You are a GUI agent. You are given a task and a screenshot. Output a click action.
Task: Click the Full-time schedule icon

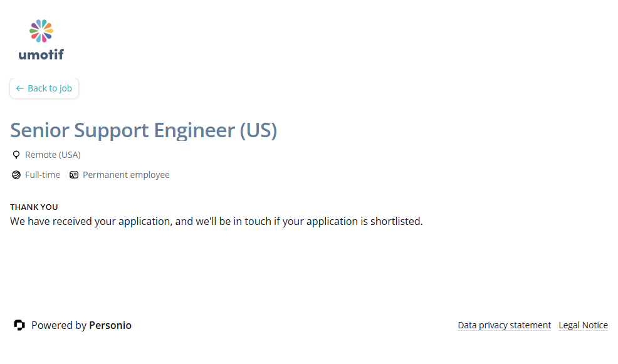click(16, 175)
